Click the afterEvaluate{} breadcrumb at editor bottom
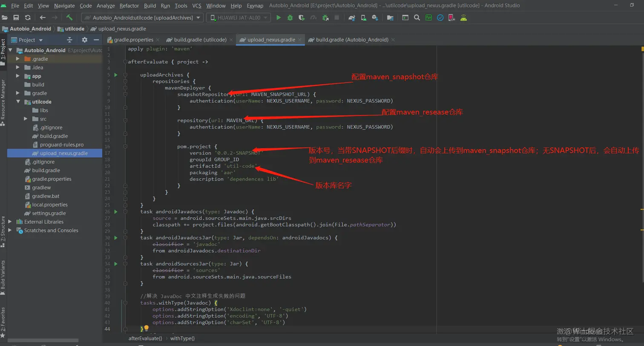The height and width of the screenshot is (346, 644). pyautogui.click(x=145, y=338)
